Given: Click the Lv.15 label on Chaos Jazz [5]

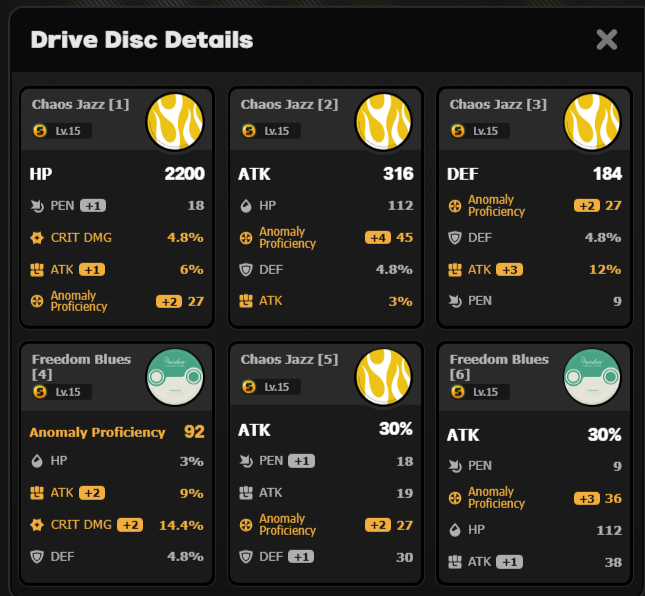Looking at the screenshot, I should (x=276, y=387).
